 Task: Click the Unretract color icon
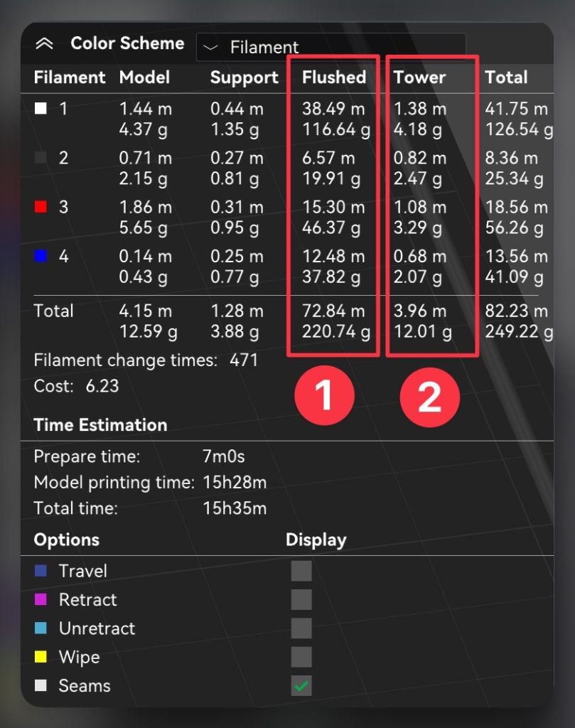pos(41,628)
